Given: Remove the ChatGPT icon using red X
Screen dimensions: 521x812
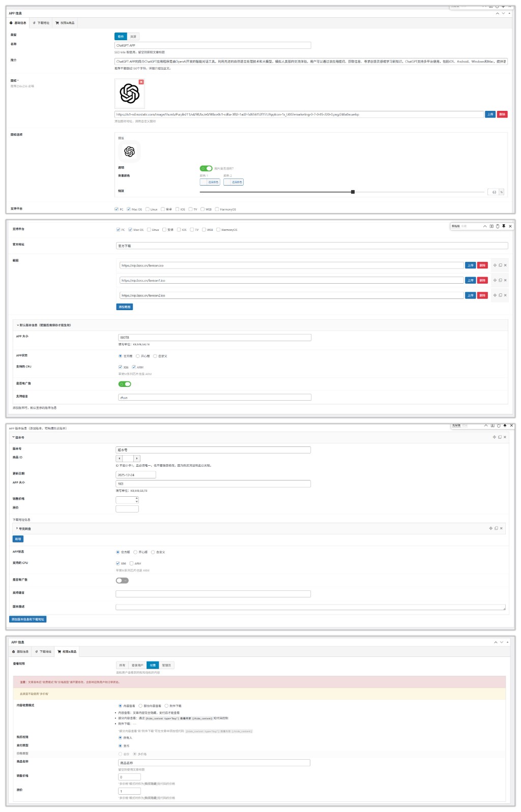Looking at the screenshot, I should click(x=141, y=82).
